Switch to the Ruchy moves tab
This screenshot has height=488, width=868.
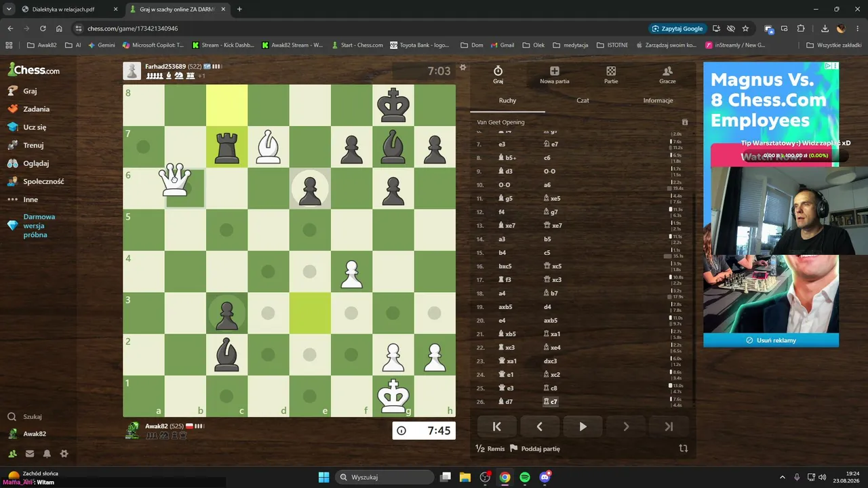tap(508, 100)
